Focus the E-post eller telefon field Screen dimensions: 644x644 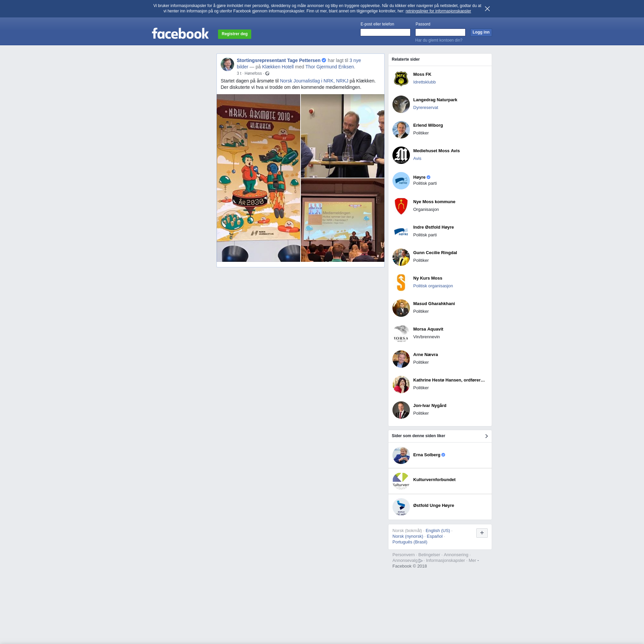pyautogui.click(x=385, y=32)
